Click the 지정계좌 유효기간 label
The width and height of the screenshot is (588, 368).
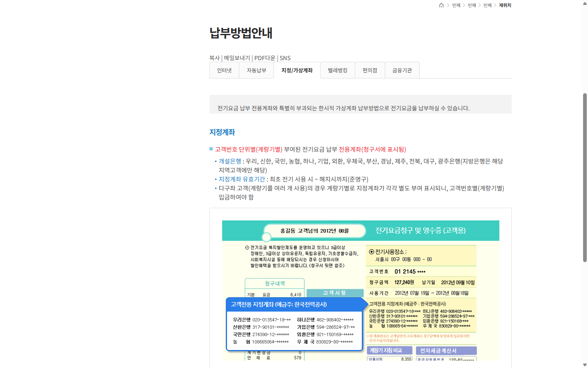coord(242,179)
